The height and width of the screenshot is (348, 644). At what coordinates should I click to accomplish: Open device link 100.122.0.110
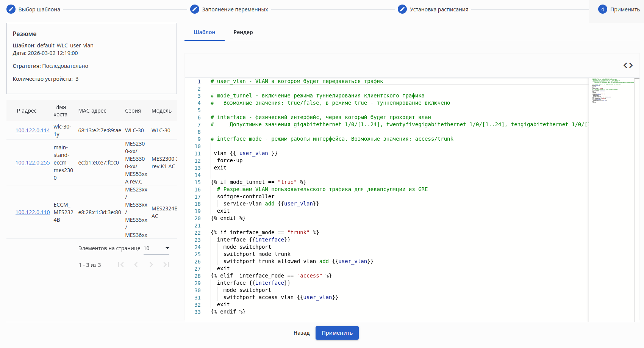(33, 212)
